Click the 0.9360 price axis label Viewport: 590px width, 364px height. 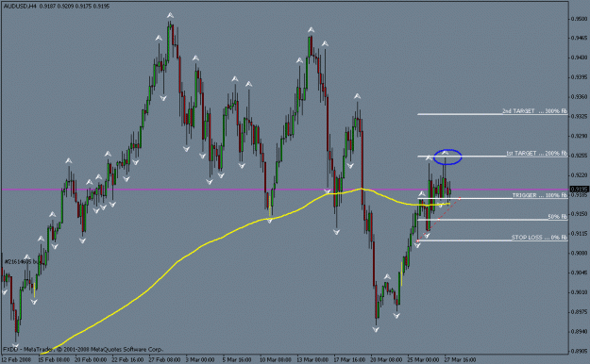pyautogui.click(x=580, y=96)
